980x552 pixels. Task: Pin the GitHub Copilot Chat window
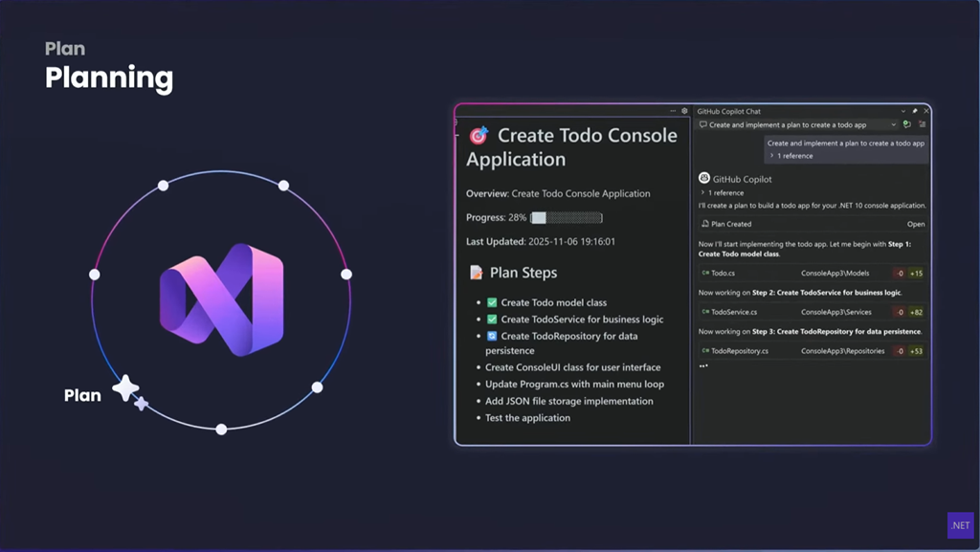point(914,111)
